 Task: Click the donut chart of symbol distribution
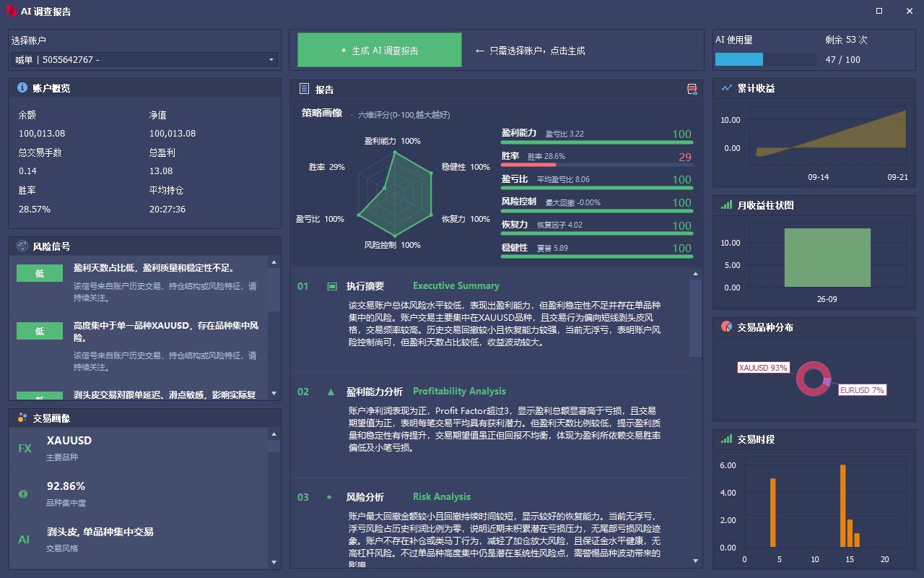tap(814, 378)
